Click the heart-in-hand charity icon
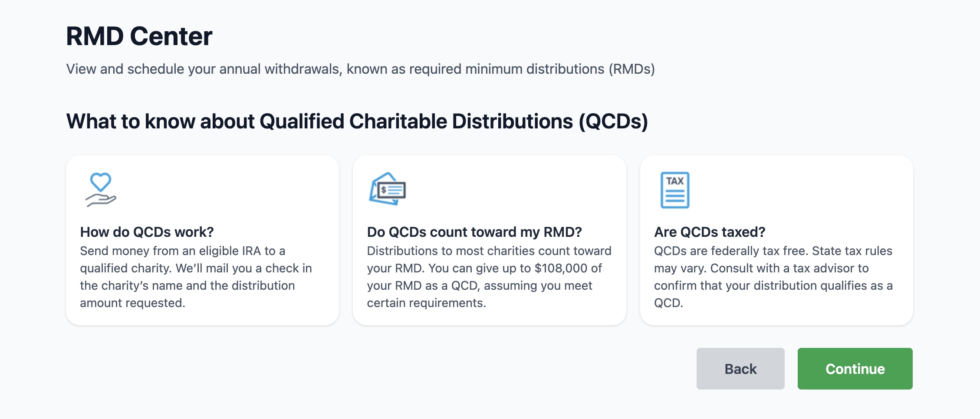The width and height of the screenshot is (980, 419). tap(101, 190)
